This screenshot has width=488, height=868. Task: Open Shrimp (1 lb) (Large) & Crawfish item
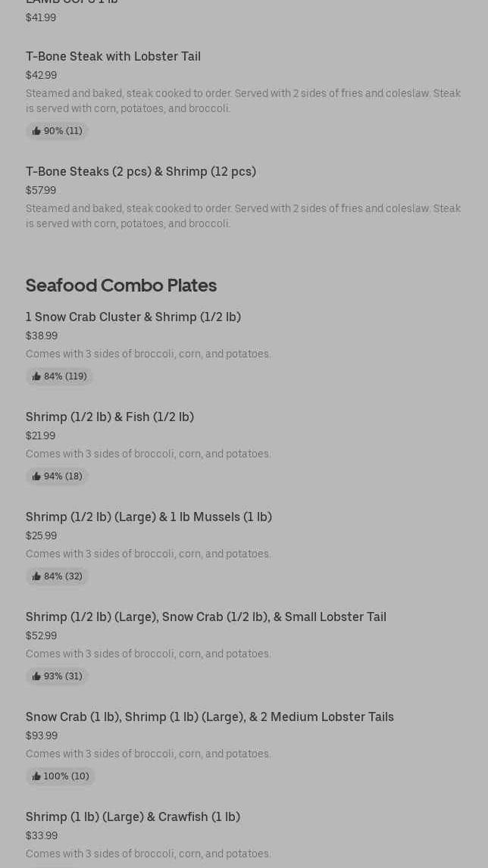pos(133,816)
